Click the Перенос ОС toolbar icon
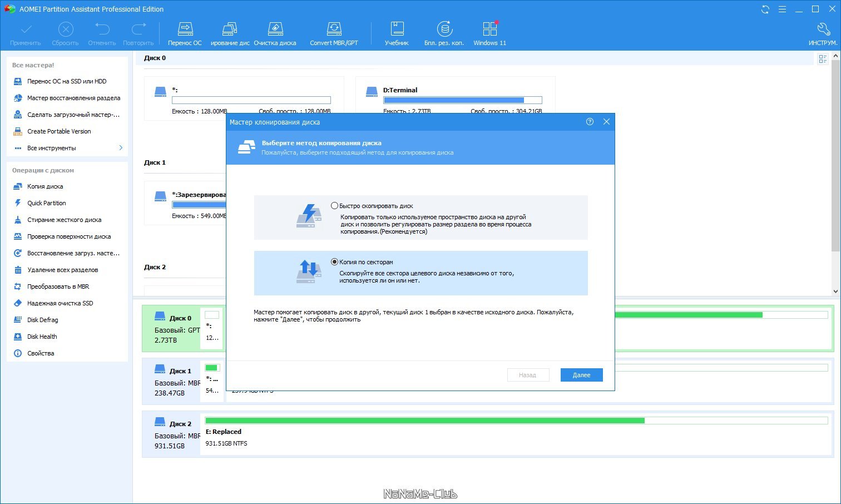The height and width of the screenshot is (504, 841). point(185,29)
